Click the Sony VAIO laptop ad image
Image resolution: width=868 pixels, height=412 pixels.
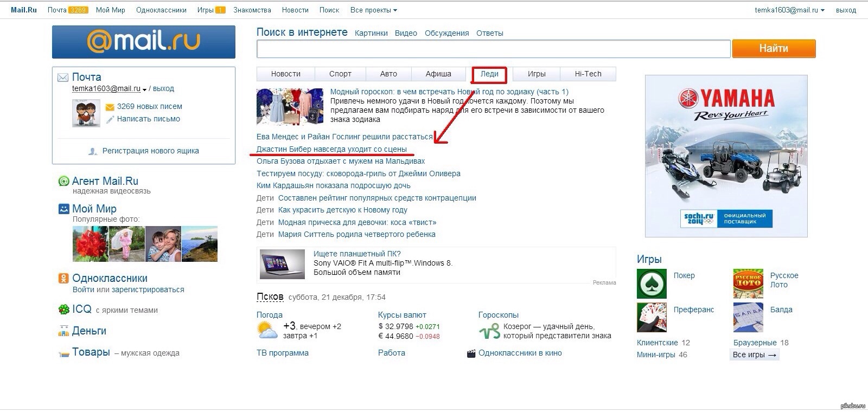(x=282, y=264)
